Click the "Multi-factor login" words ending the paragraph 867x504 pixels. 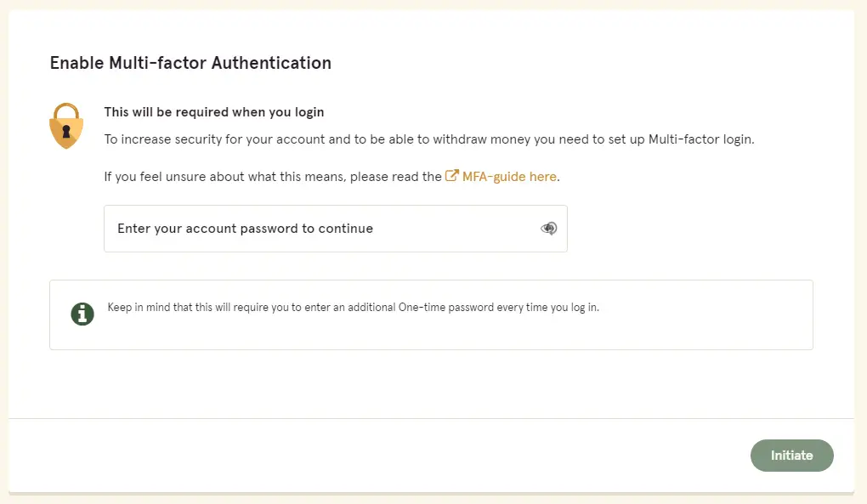click(701, 139)
